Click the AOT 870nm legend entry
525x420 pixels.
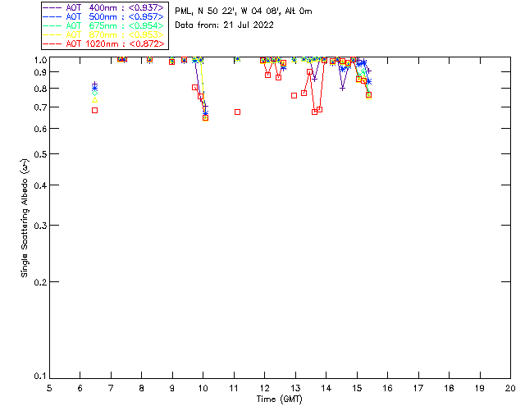click(x=103, y=34)
